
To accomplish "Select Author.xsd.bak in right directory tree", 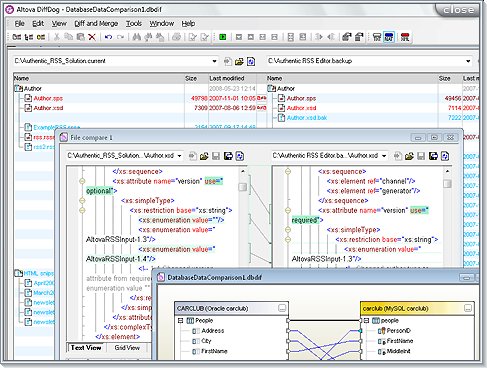I will point(307,117).
